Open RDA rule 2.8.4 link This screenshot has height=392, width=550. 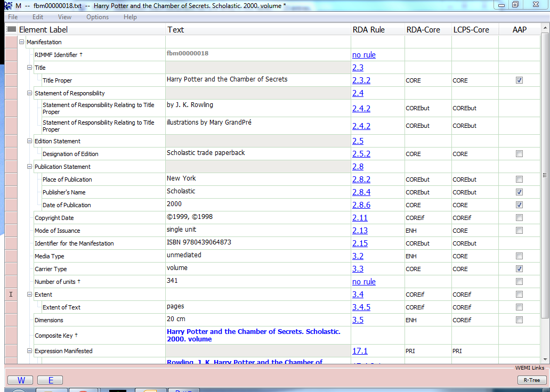tap(361, 192)
